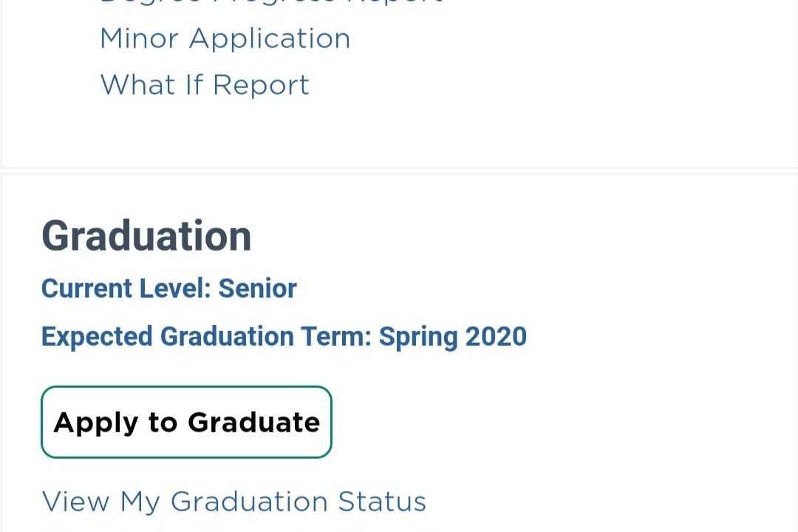Viewport: 798px width, 532px height.
Task: Check your graduation status
Action: (233, 502)
